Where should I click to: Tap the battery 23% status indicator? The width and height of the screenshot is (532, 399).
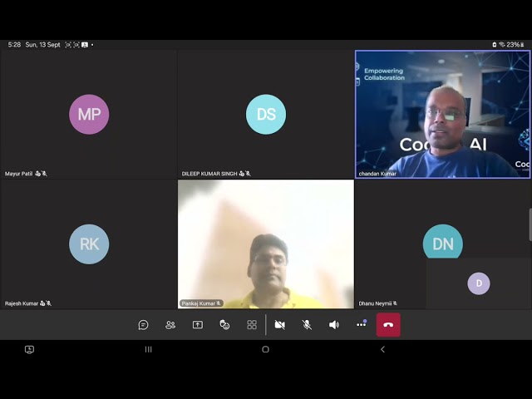click(515, 45)
